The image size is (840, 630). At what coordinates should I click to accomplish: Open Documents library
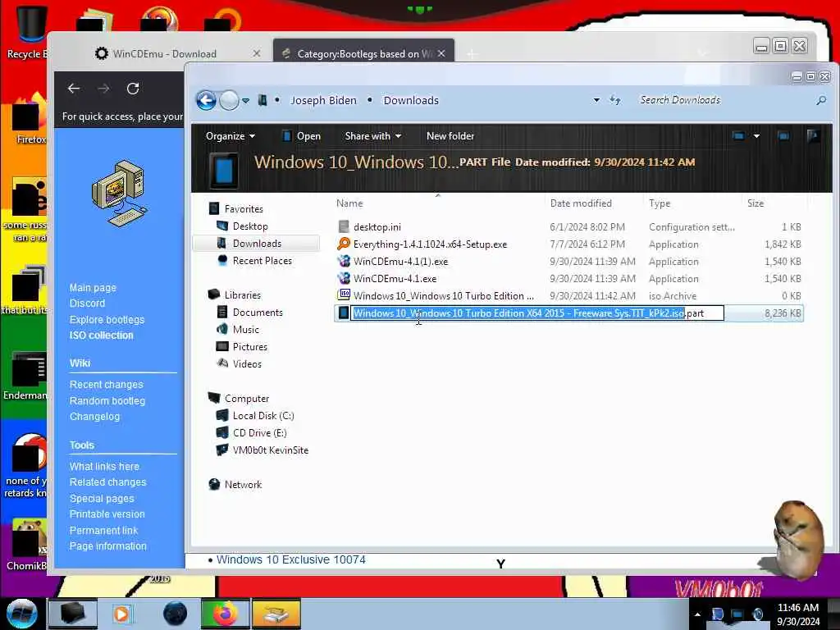pyautogui.click(x=258, y=313)
